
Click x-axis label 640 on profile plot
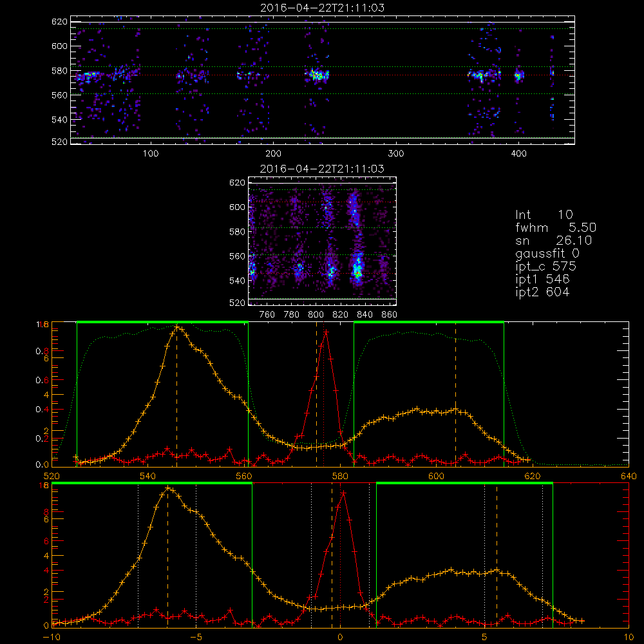(629, 476)
